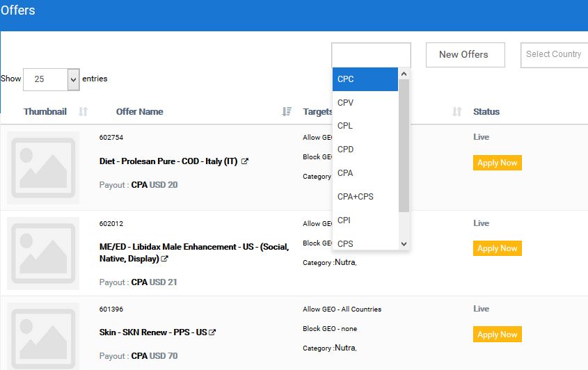Screen dimensions: 588x370
Task: Open external link icon next to Libidax offer
Action: [164, 259]
